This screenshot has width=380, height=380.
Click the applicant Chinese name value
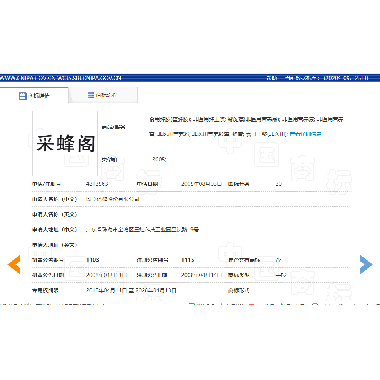(112, 199)
